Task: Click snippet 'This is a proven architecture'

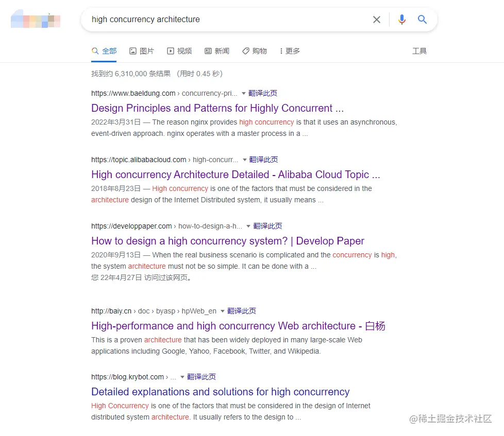Action: 227,345
